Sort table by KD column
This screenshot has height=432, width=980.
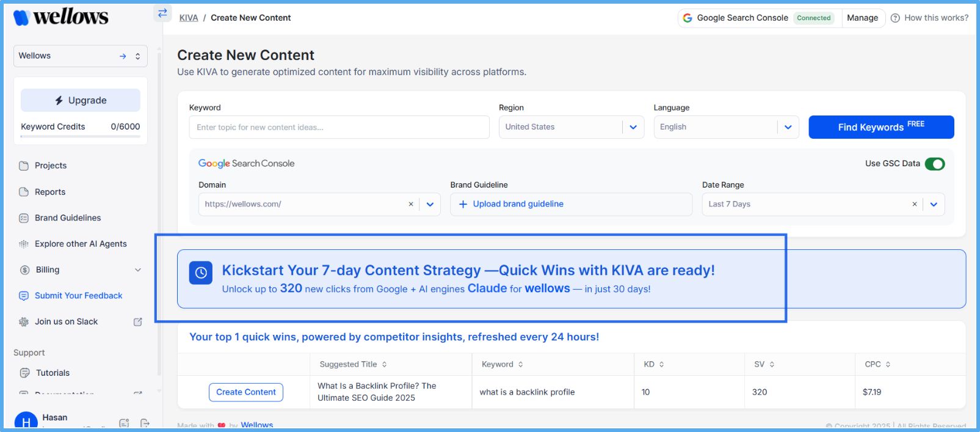pyautogui.click(x=661, y=365)
